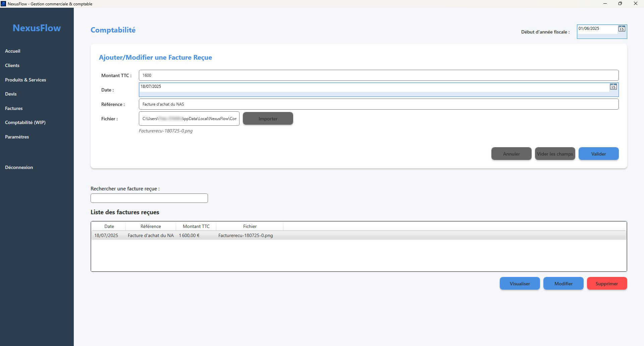Open Comptabilité (WIP) menu item
This screenshot has height=346, width=644.
pos(25,122)
